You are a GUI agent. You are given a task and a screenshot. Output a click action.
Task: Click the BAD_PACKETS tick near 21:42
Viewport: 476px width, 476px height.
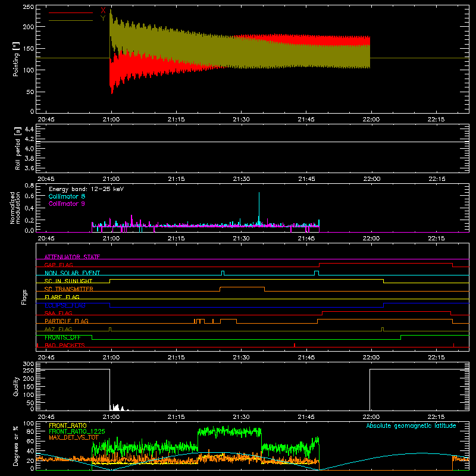[295, 345]
